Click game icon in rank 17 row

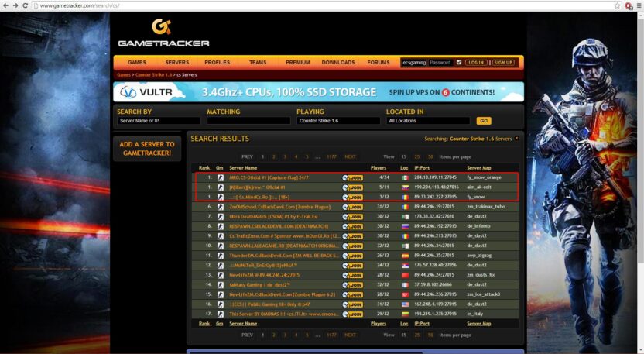pos(220,314)
